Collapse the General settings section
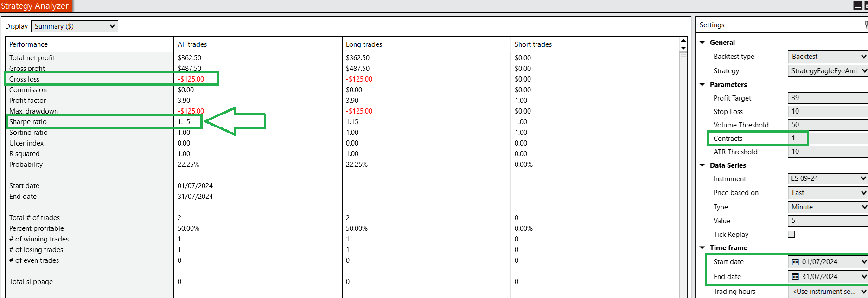The width and height of the screenshot is (868, 298). 702,43
